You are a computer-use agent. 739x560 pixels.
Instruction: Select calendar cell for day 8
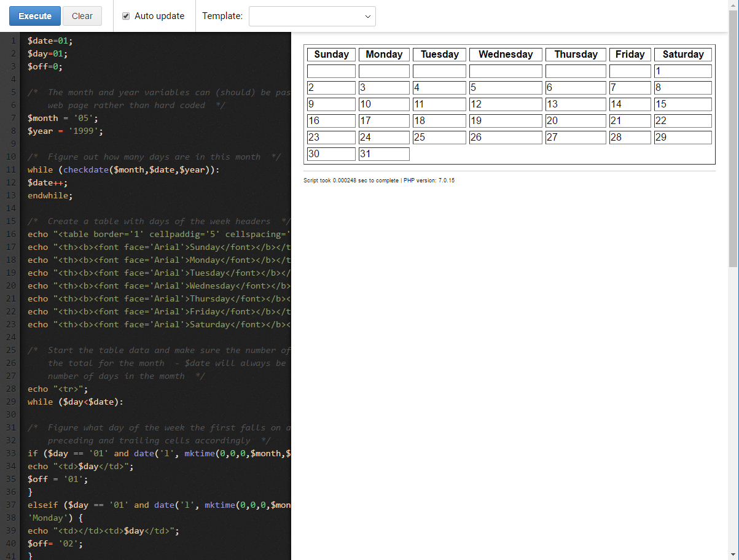point(683,88)
